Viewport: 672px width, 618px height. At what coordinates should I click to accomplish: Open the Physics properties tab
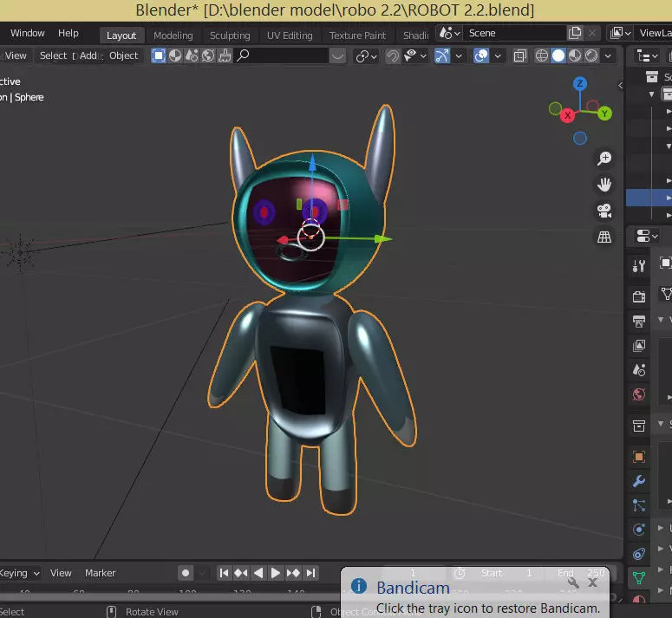coord(638,530)
